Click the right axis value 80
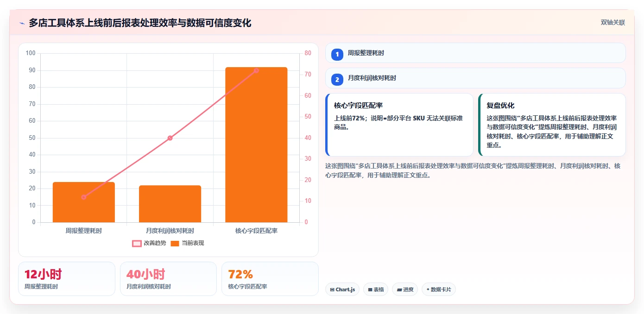The height and width of the screenshot is (314, 644). (308, 53)
